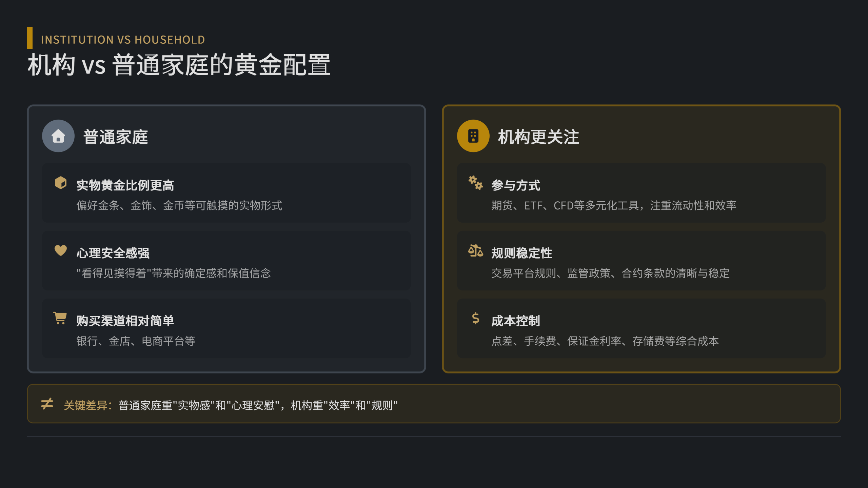
Task: Select the 机构更关注 card heading
Action: (x=538, y=137)
